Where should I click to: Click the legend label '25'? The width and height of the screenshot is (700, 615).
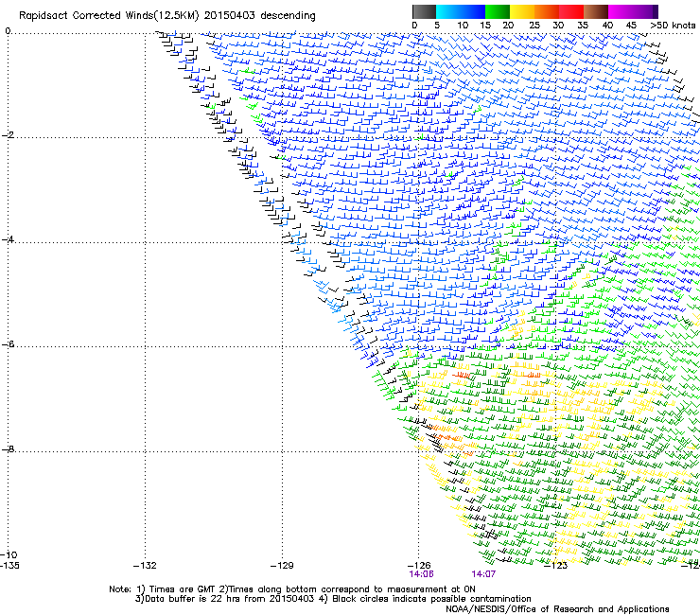coord(534,26)
